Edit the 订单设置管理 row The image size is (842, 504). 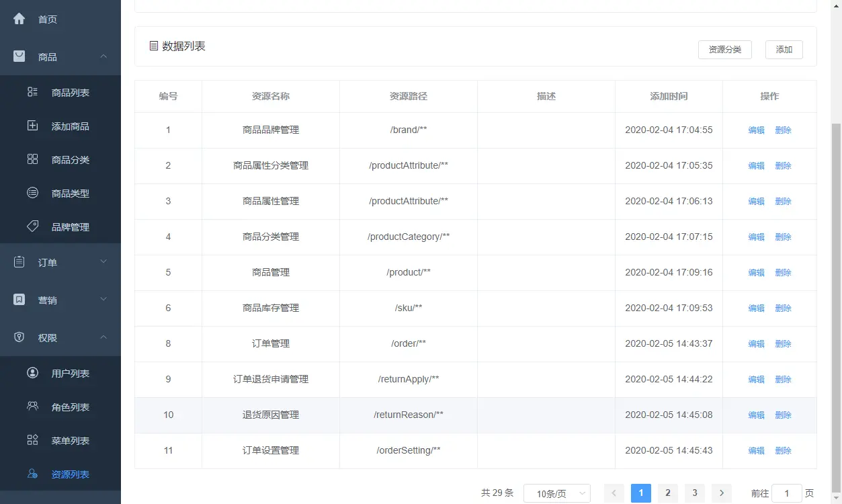(x=757, y=451)
